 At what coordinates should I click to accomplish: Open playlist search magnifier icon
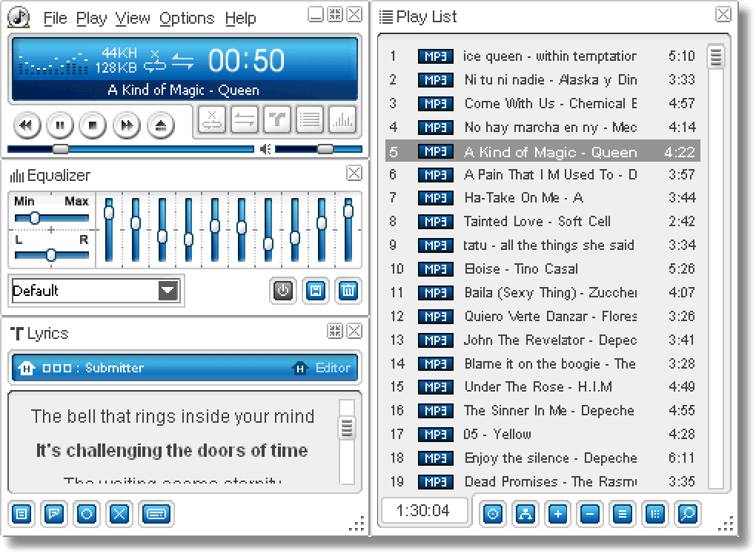(x=688, y=514)
